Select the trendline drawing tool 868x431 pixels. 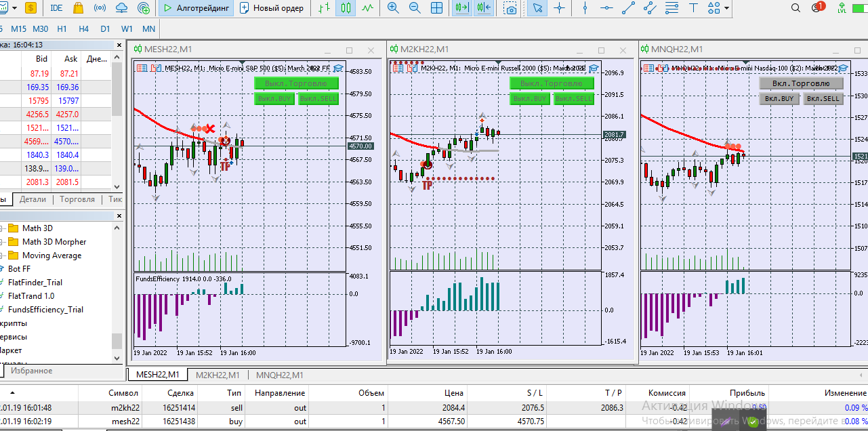pos(628,8)
